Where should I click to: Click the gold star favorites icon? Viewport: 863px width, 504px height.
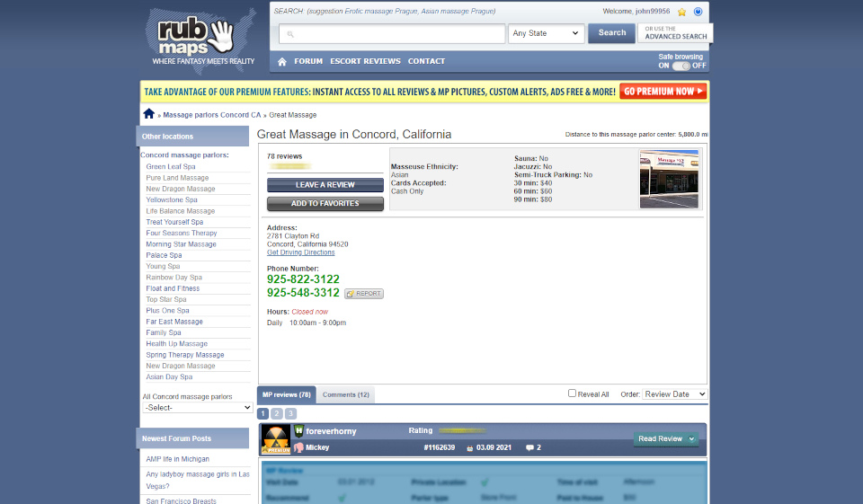(x=682, y=12)
